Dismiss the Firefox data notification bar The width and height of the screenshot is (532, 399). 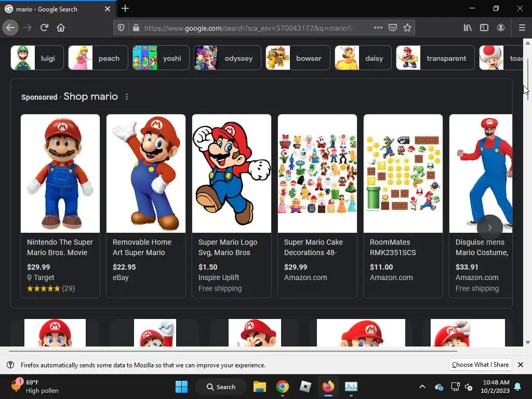coord(521,365)
